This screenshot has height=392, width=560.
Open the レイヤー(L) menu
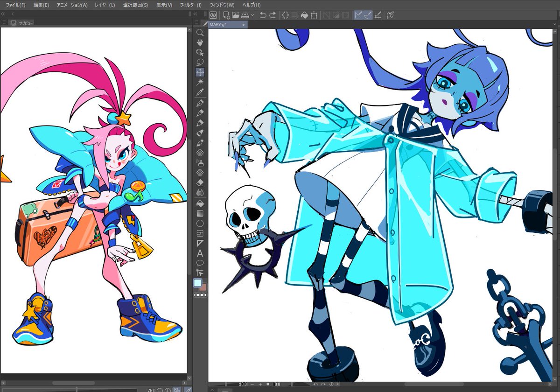point(105,5)
